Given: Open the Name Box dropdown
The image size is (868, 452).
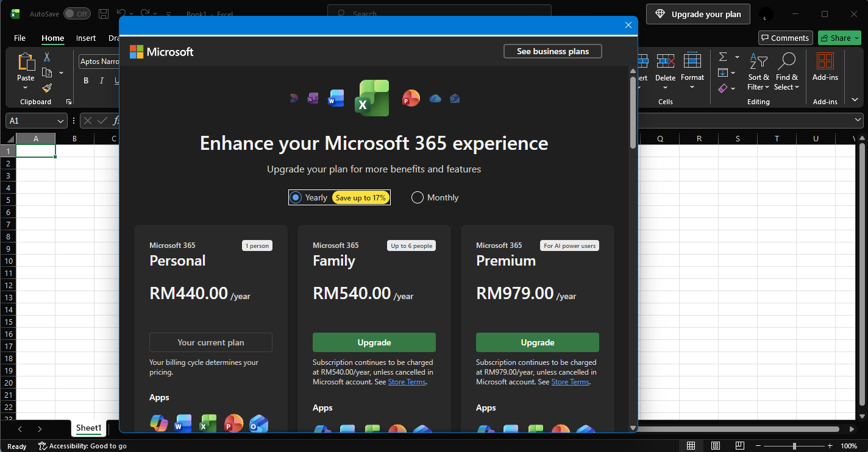Looking at the screenshot, I should point(61,121).
